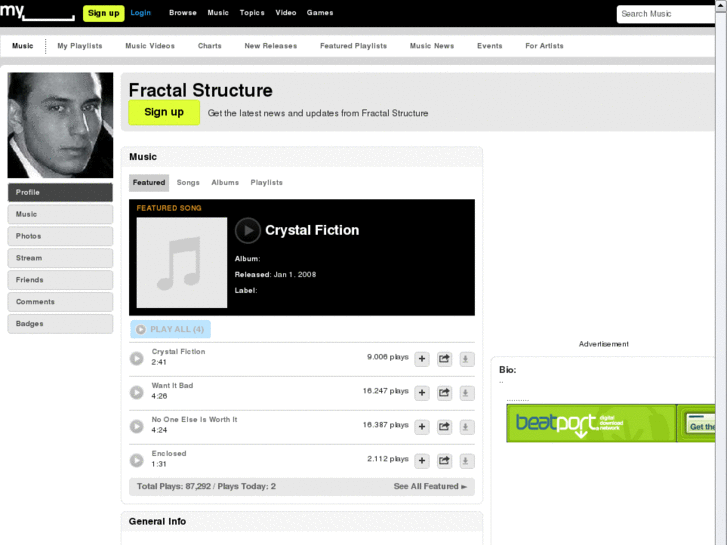Viewport: 727px width, 545px height.
Task: Play the song Crystal Fiction in list
Action: tap(137, 359)
